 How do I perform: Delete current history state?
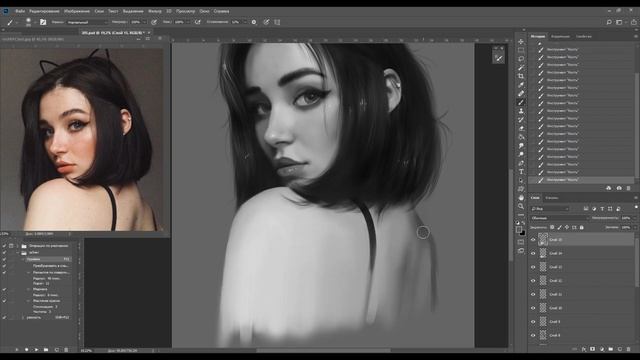click(629, 188)
